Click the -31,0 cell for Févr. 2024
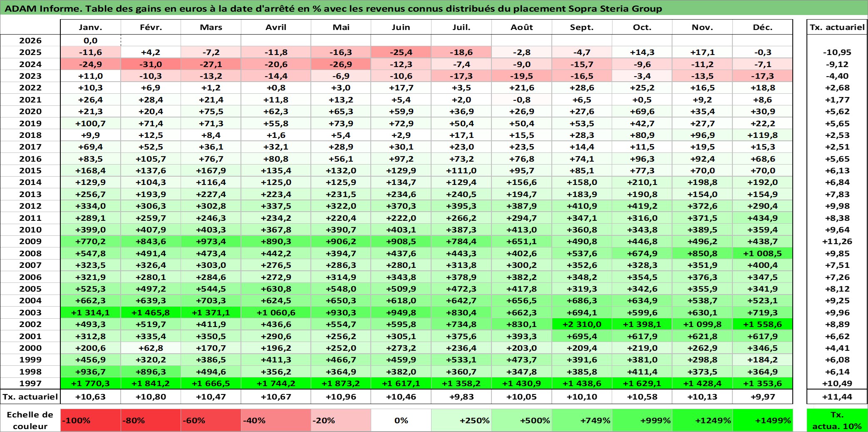The height and width of the screenshot is (432, 868). [151, 64]
